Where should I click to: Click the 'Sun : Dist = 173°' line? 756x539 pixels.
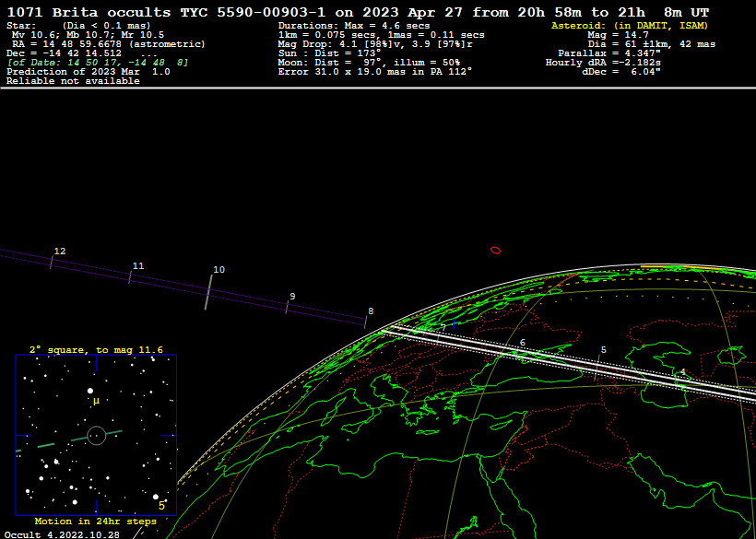(329, 53)
